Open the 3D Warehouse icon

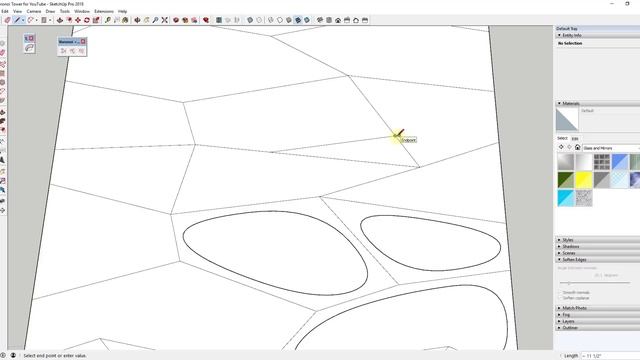coord(176,20)
